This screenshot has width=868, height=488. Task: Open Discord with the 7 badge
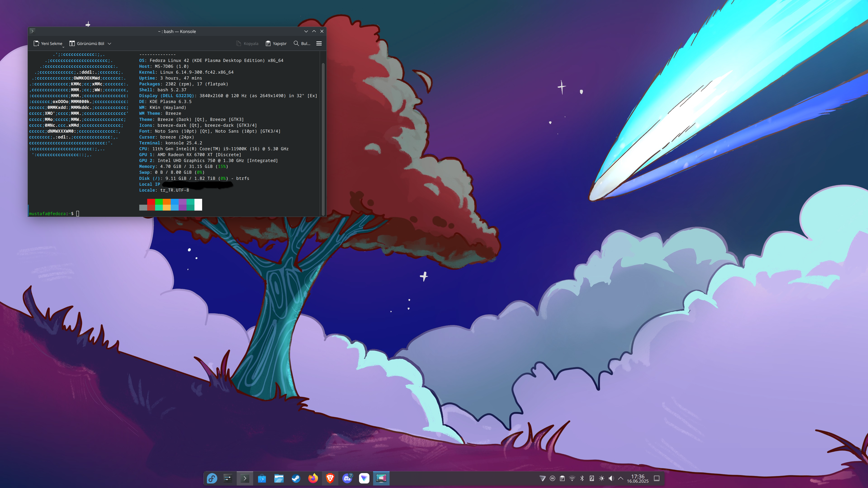click(x=347, y=478)
